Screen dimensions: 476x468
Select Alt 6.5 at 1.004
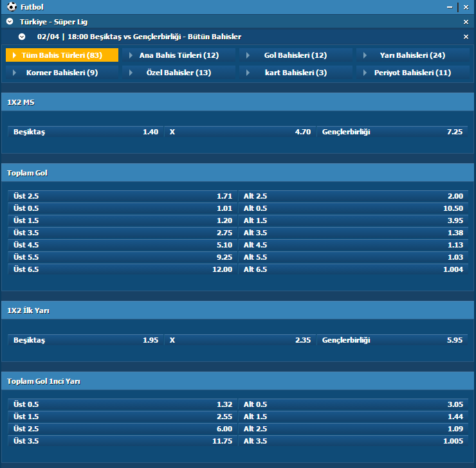coord(353,269)
